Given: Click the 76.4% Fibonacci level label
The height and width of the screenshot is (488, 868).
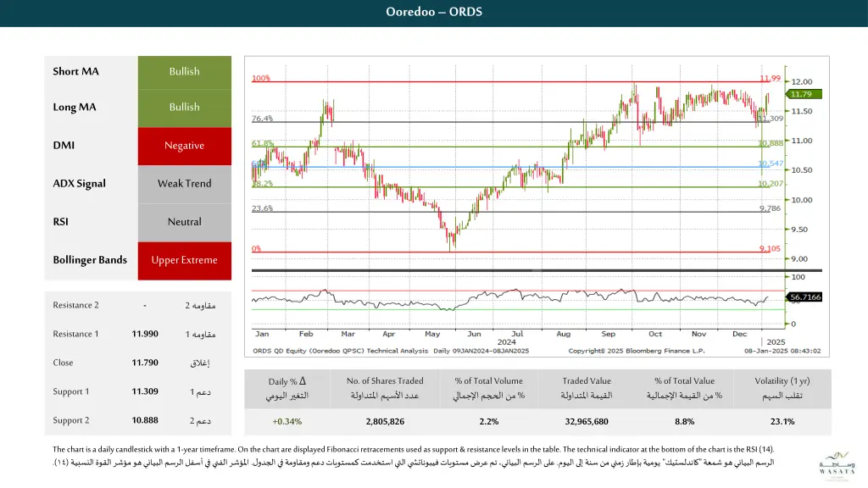Looking at the screenshot, I should (x=262, y=119).
